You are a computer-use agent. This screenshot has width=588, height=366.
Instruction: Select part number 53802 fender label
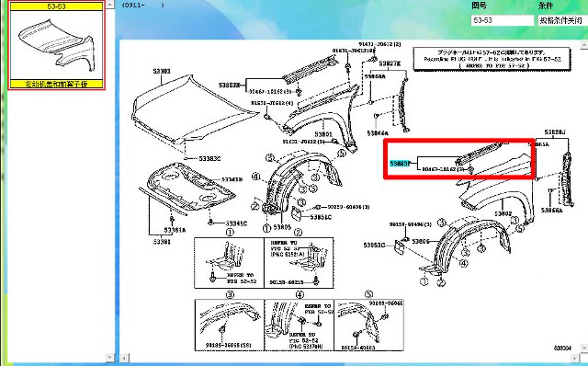coord(503,213)
